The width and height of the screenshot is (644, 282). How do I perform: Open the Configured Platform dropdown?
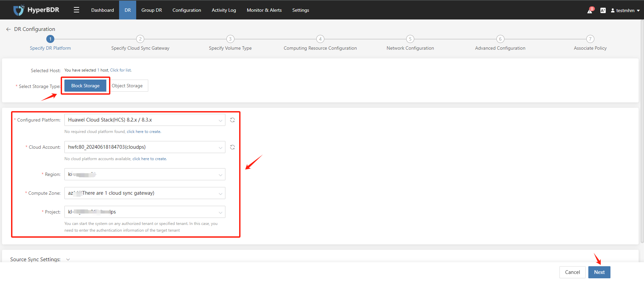tap(145, 120)
